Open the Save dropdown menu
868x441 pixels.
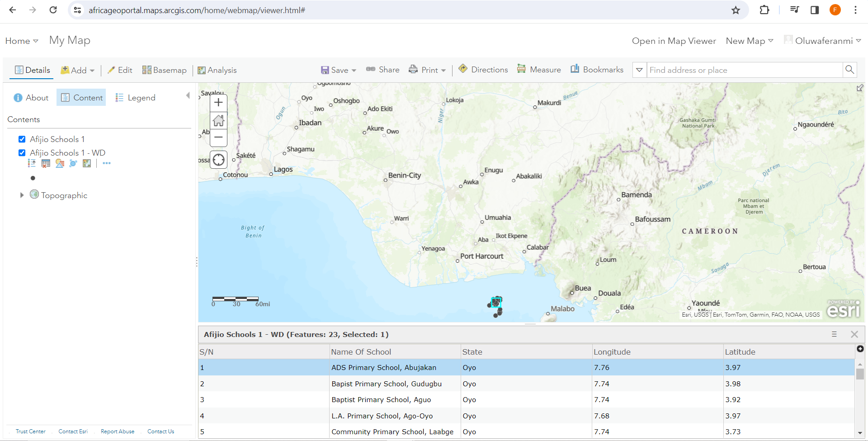pos(354,70)
